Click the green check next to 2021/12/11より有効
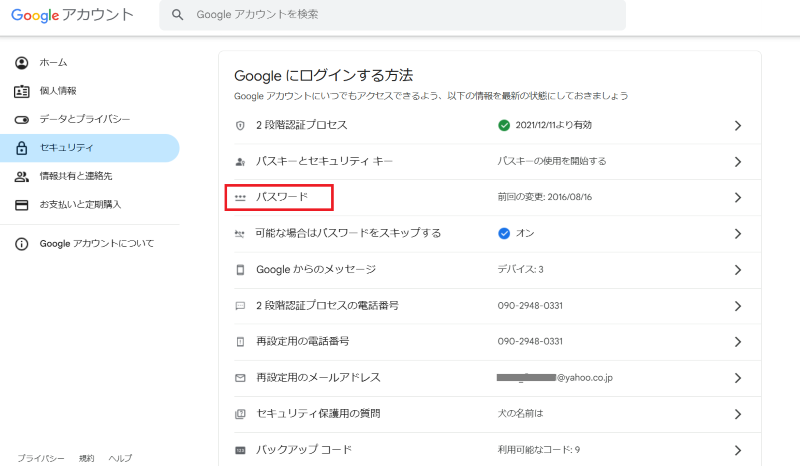The height and width of the screenshot is (466, 800). pos(504,126)
